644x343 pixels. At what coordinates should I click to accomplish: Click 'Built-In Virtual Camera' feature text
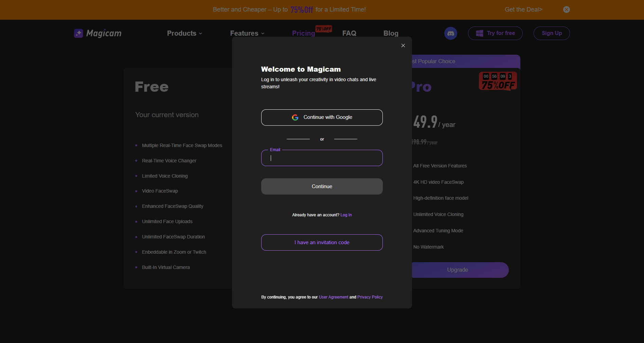click(x=166, y=267)
